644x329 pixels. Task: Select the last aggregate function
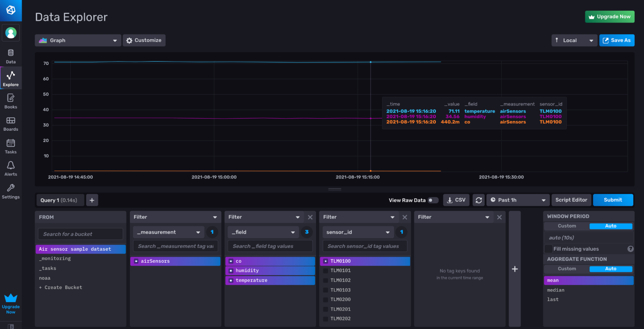589,299
